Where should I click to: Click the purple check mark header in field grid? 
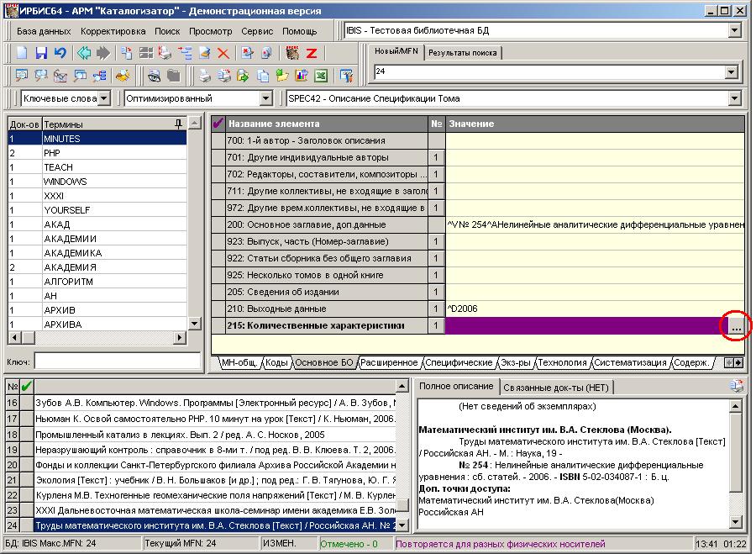[218, 124]
